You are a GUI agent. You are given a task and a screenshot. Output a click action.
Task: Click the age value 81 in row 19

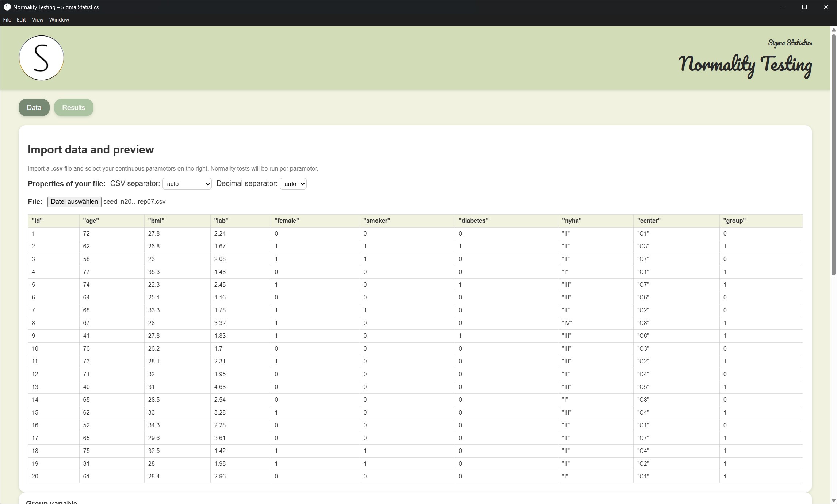(86, 463)
